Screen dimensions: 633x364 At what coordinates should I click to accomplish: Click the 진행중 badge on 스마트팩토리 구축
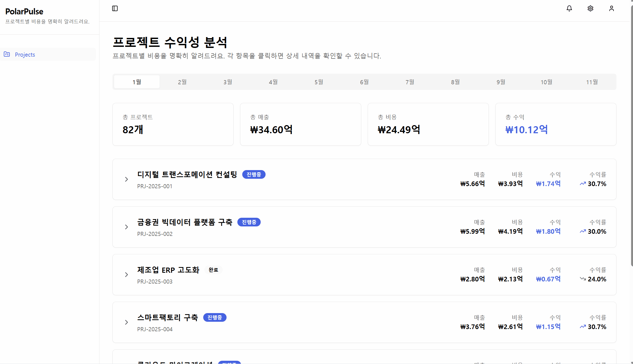(215, 317)
